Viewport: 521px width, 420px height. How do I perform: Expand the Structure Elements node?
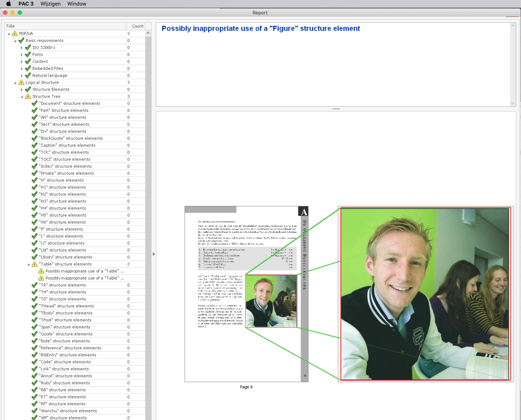tap(22, 90)
